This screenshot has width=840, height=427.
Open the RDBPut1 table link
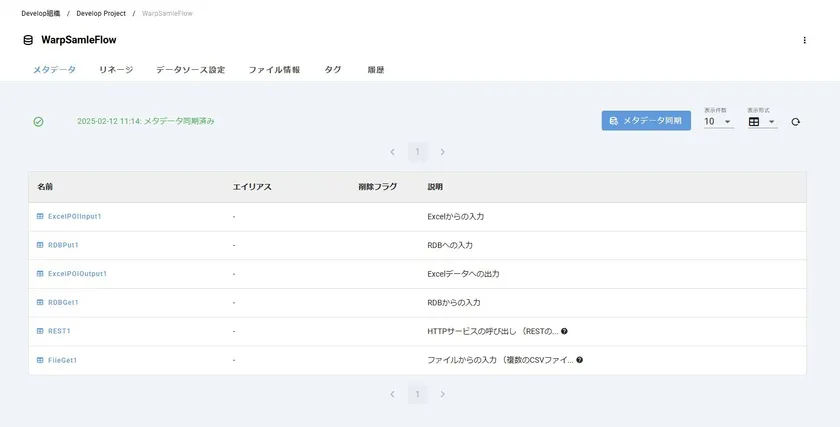(63, 245)
